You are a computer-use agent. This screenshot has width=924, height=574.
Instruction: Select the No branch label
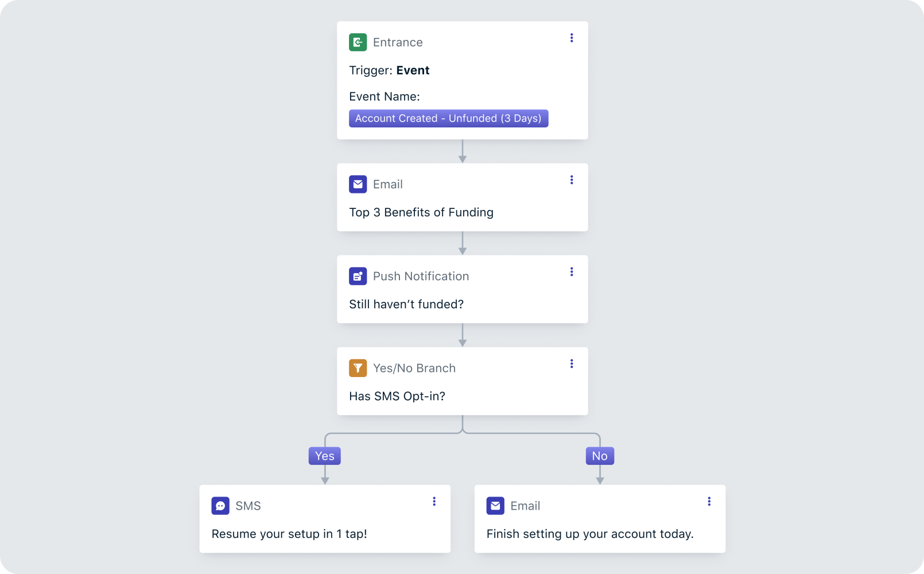[x=600, y=456]
